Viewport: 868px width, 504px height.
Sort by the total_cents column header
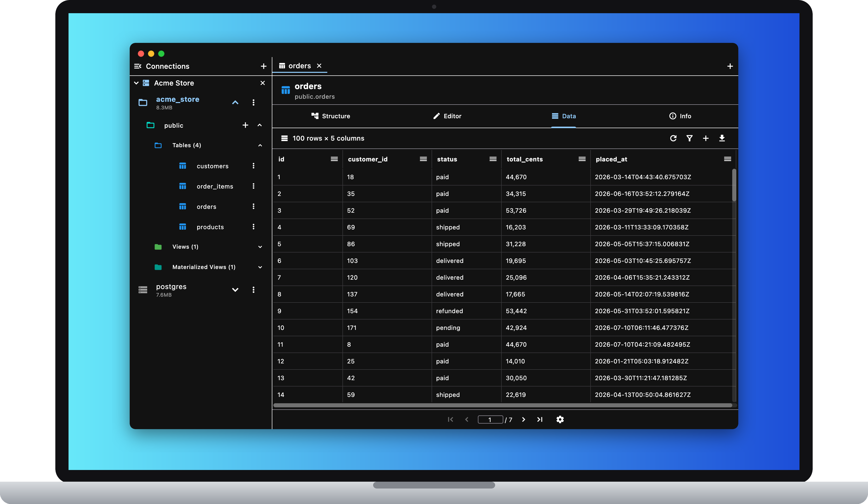coord(524,159)
